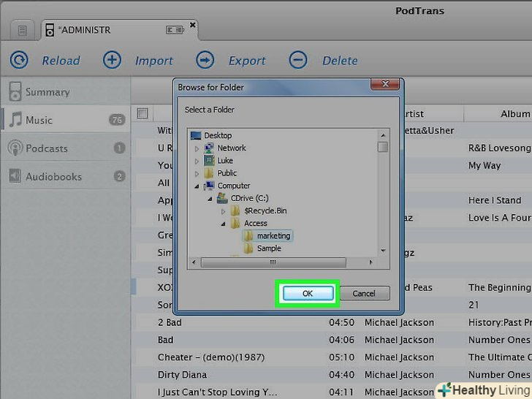Click the Music count badge 76
This screenshot has height=399, width=532.
(x=117, y=119)
